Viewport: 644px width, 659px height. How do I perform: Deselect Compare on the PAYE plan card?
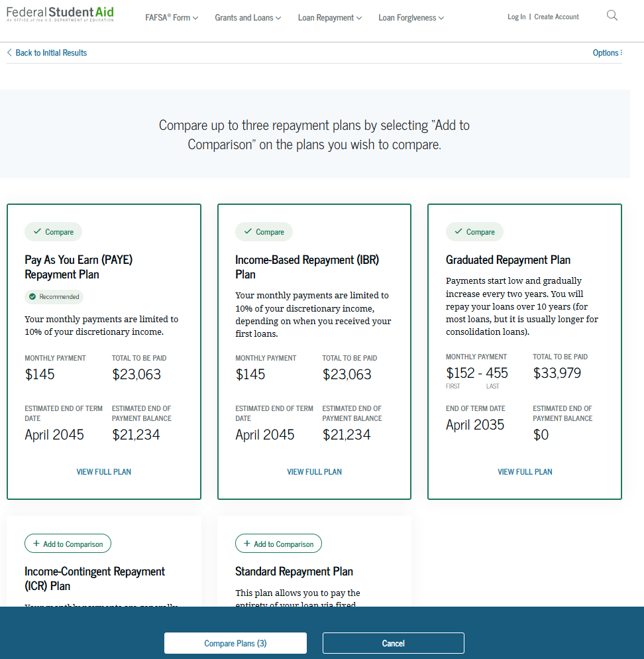point(53,231)
